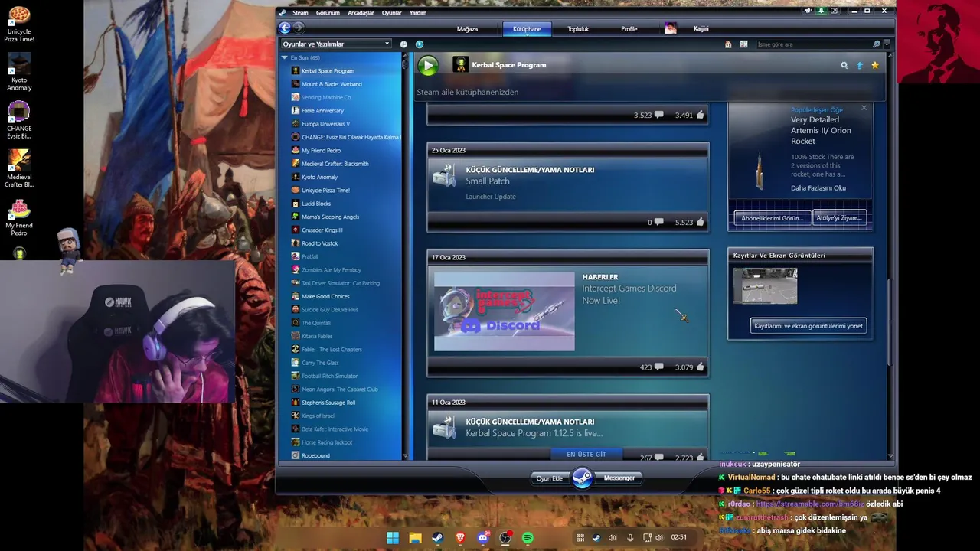
Task: Go back with the blue back arrow
Action: pos(285,28)
